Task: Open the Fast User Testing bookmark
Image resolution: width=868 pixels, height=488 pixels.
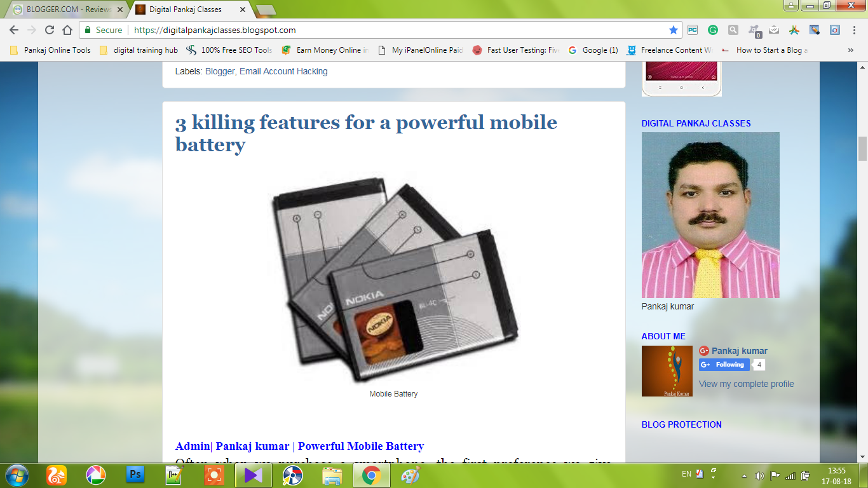Action: click(515, 50)
